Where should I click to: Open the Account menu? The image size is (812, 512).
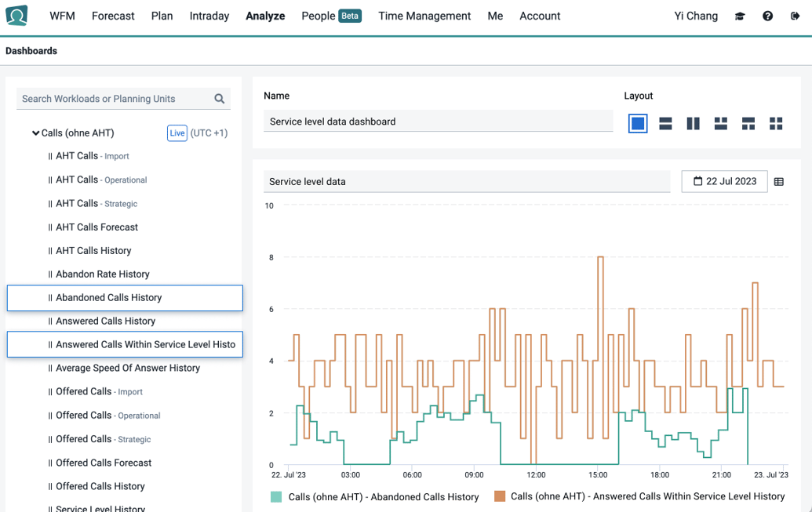(540, 16)
